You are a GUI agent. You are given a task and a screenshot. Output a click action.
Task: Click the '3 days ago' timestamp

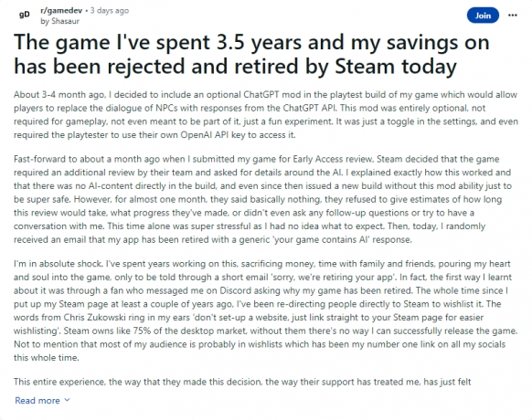[110, 11]
